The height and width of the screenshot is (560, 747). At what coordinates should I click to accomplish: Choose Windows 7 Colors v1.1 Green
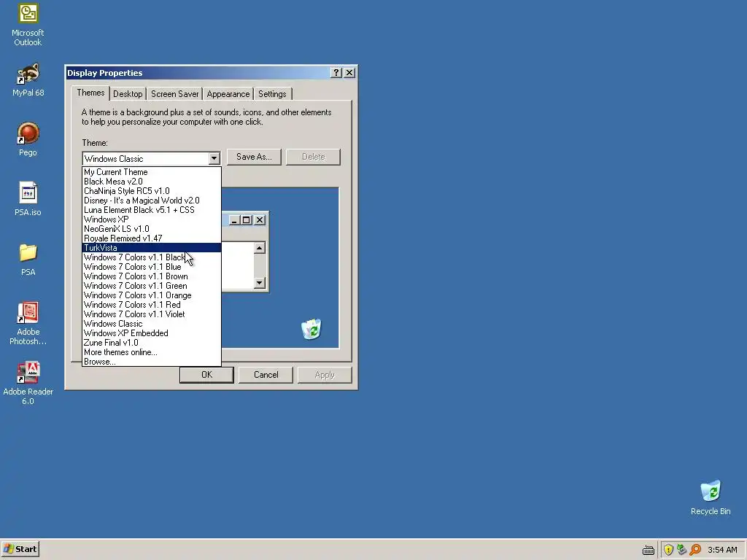pos(152,286)
